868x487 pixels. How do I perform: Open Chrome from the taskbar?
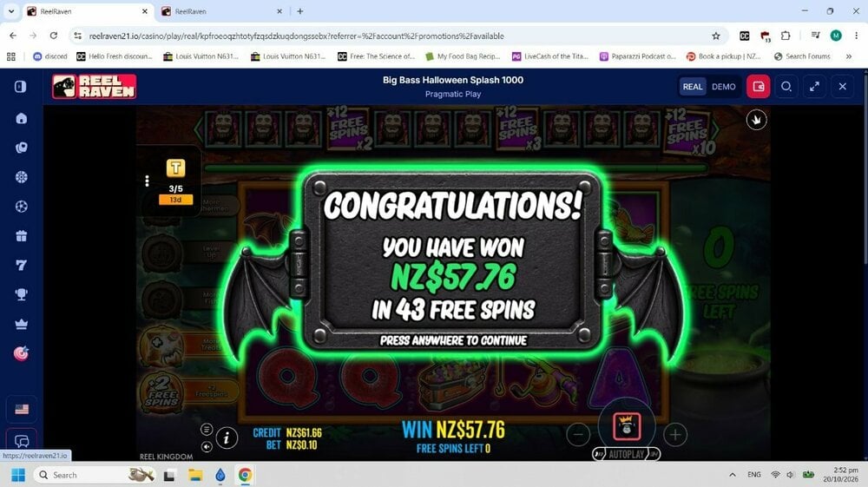(246, 475)
